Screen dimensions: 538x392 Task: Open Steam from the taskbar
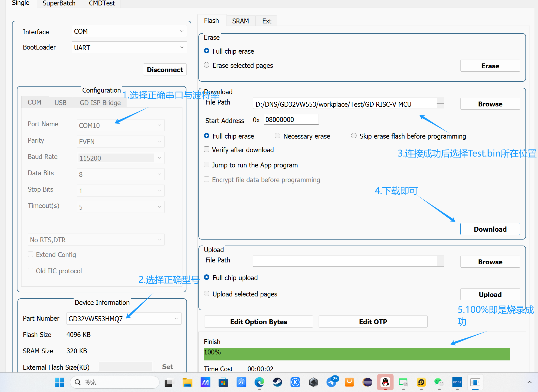click(277, 382)
